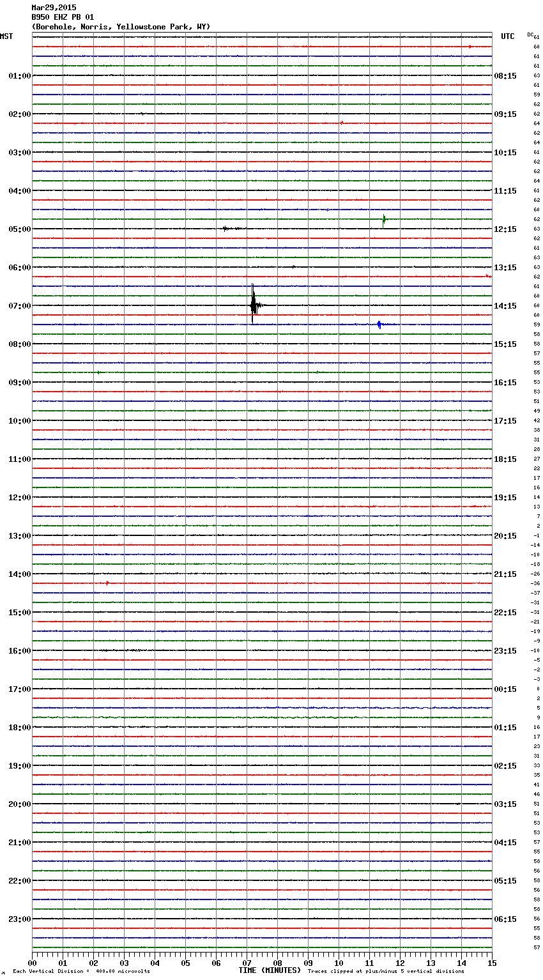Select the 16:00 MST row label
This screenshot has width=543, height=980.
coord(19,650)
